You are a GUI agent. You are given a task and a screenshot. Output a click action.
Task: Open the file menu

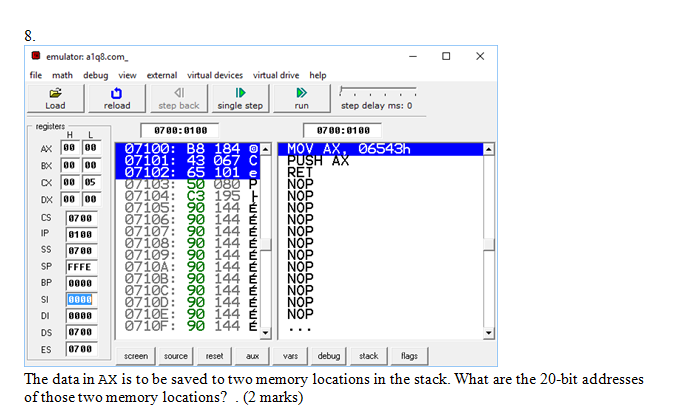36,75
